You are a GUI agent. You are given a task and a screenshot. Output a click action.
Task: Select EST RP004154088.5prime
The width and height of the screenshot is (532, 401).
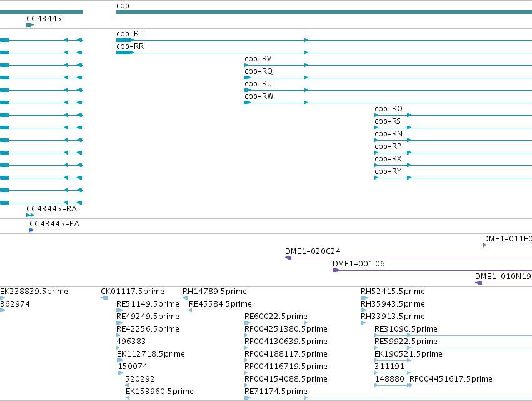click(286, 380)
